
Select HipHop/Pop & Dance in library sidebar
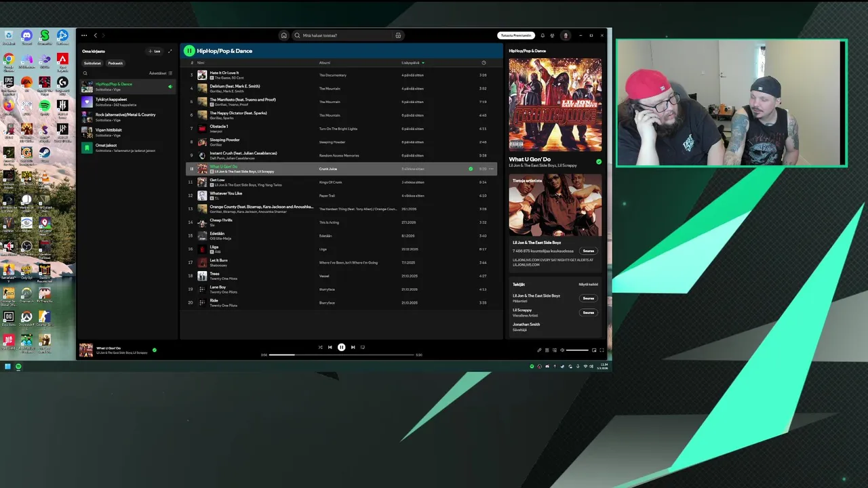pyautogui.click(x=127, y=86)
